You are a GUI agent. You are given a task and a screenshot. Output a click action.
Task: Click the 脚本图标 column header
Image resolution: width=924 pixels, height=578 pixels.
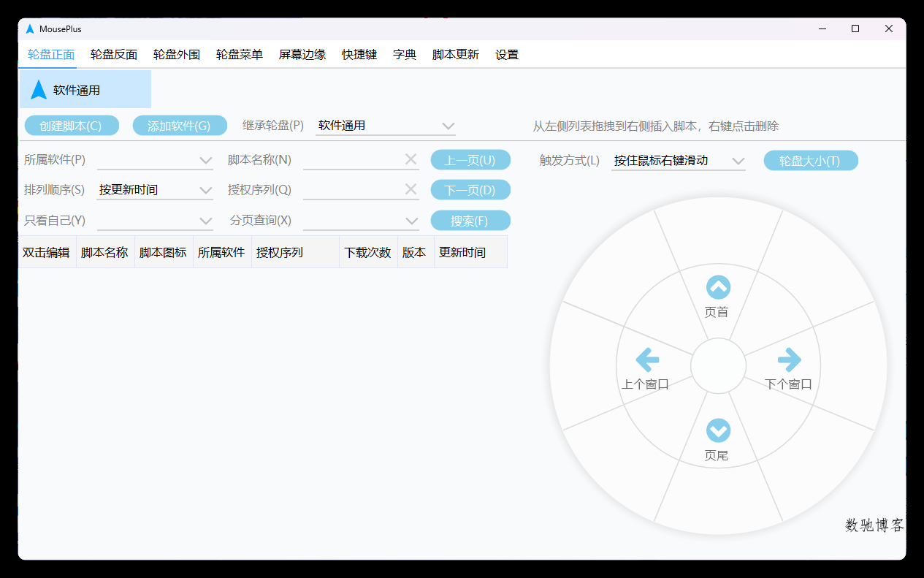164,252
